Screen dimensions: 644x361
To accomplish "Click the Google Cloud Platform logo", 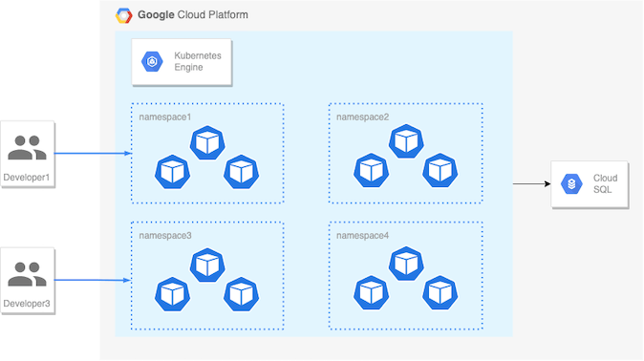I will tap(123, 15).
